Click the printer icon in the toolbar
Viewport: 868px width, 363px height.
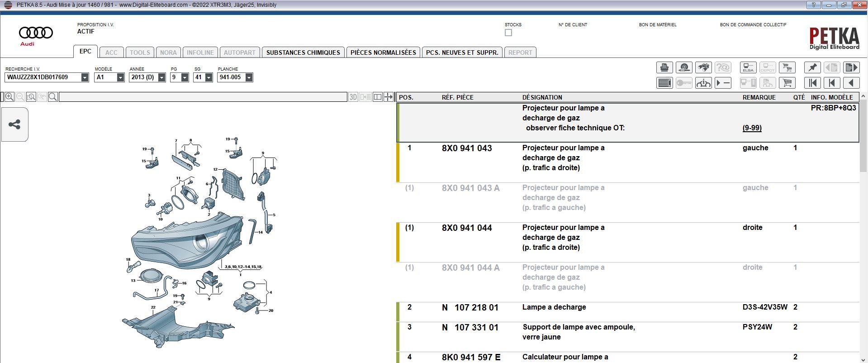point(664,67)
